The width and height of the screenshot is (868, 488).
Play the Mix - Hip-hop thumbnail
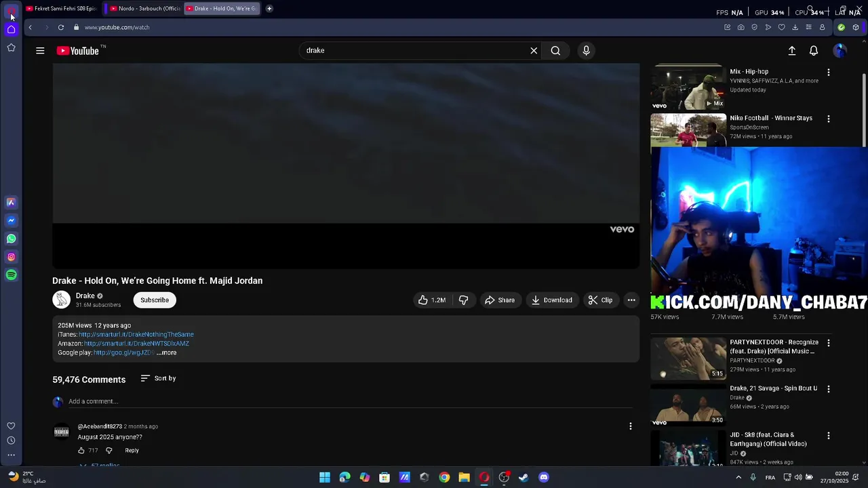(x=688, y=87)
